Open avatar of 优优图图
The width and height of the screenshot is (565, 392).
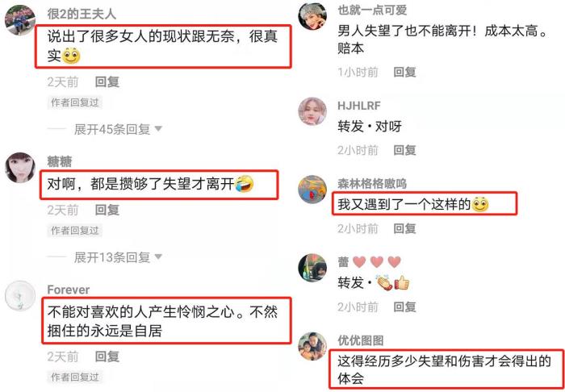pyautogui.click(x=312, y=346)
